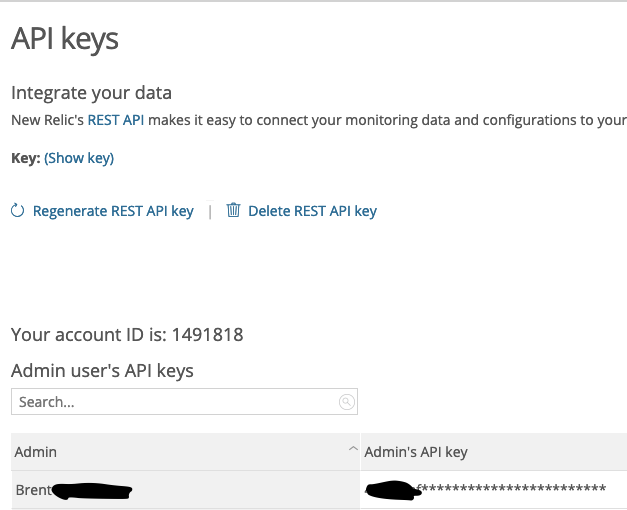Click Delete REST API key text

click(x=312, y=211)
